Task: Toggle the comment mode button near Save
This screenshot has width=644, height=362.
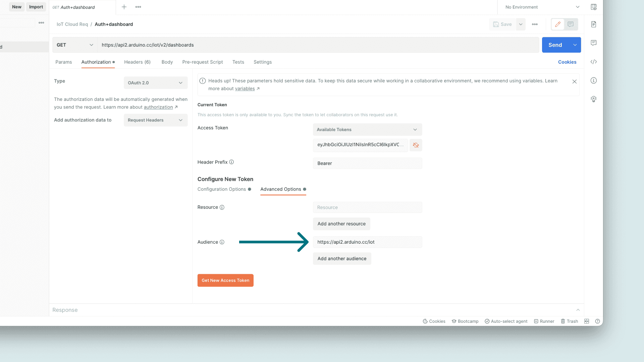Action: click(x=571, y=24)
